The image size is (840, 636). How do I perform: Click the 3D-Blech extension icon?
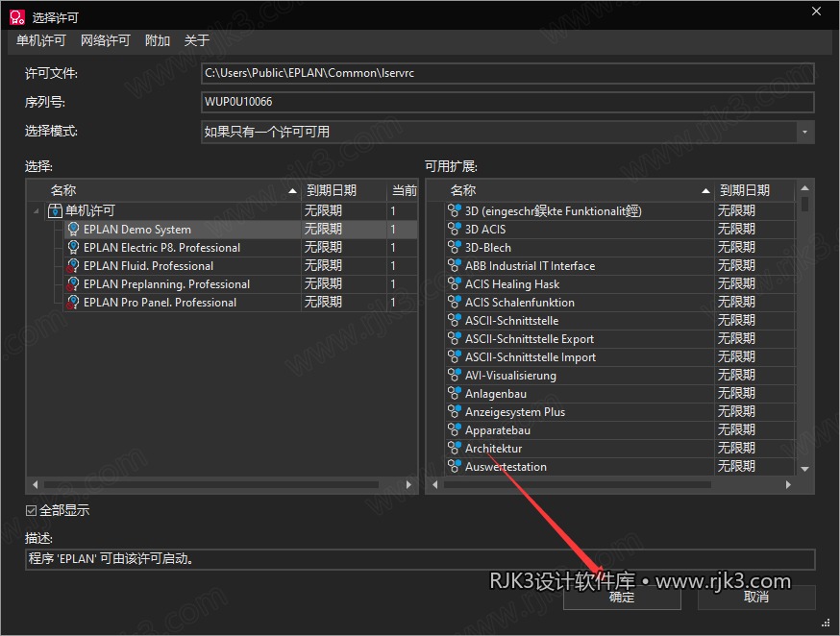coord(455,247)
